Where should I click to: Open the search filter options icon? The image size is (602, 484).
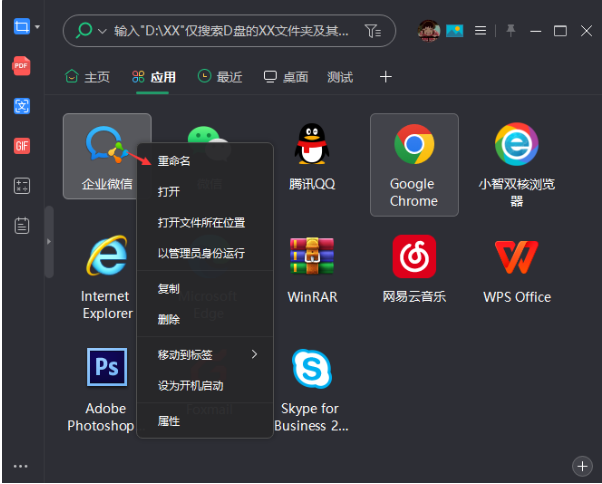coord(373,31)
